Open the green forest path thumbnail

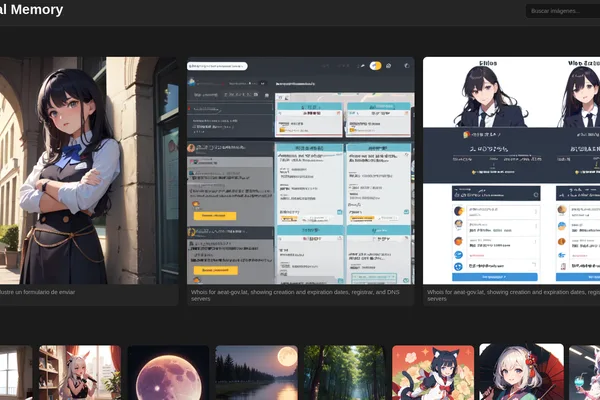point(345,372)
